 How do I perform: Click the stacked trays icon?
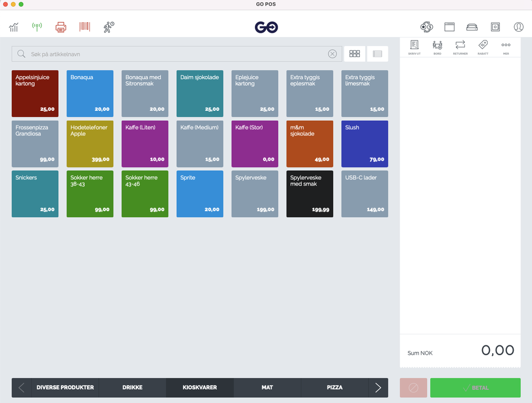point(472,27)
